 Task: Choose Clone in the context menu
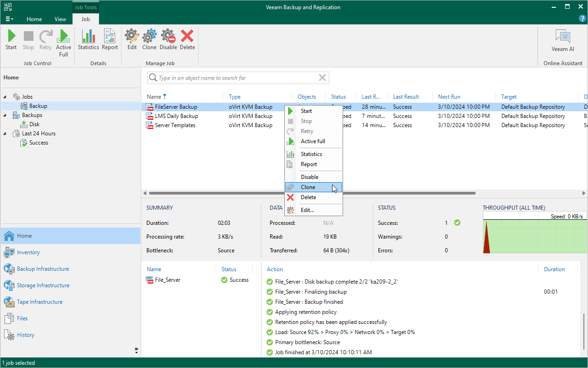pos(314,187)
